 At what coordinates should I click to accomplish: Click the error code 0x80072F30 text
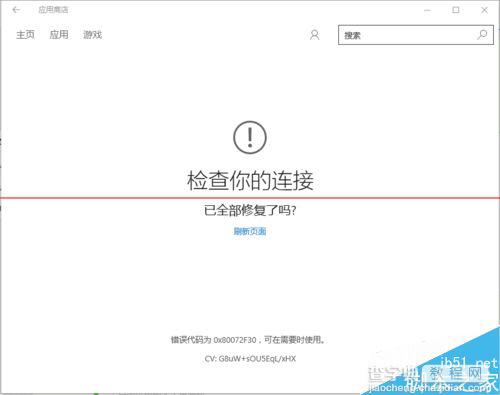[x=235, y=340]
